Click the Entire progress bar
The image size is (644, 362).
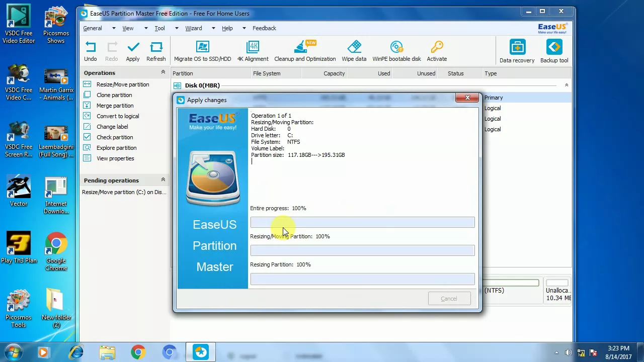pos(362,222)
